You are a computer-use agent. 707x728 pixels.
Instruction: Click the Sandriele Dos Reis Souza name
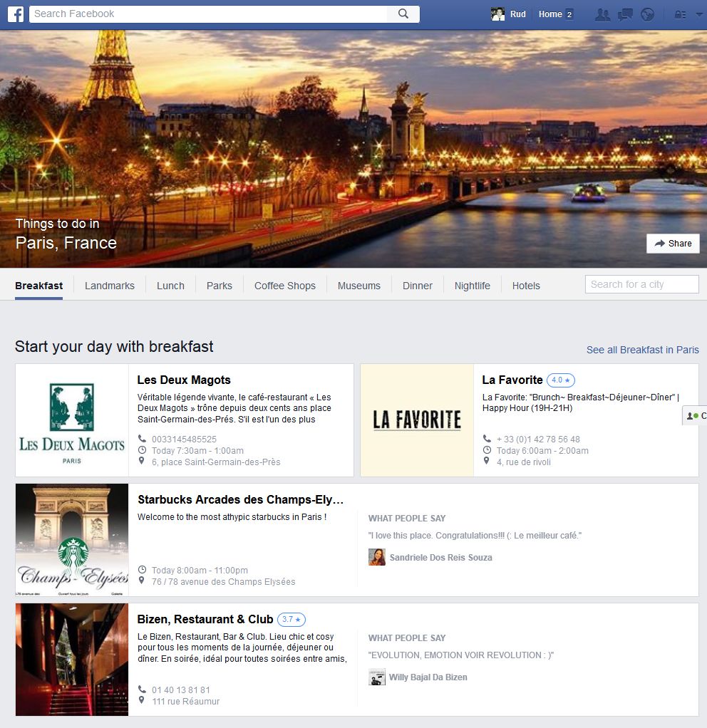click(441, 557)
